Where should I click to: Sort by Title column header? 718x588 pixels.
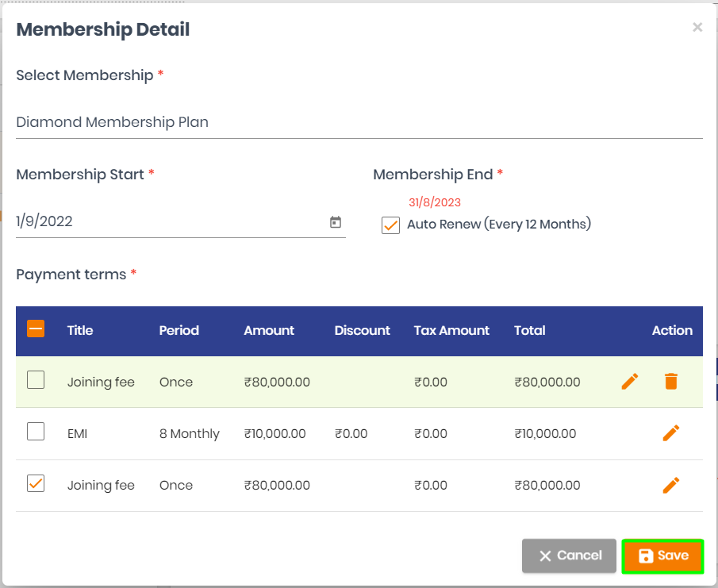(79, 330)
